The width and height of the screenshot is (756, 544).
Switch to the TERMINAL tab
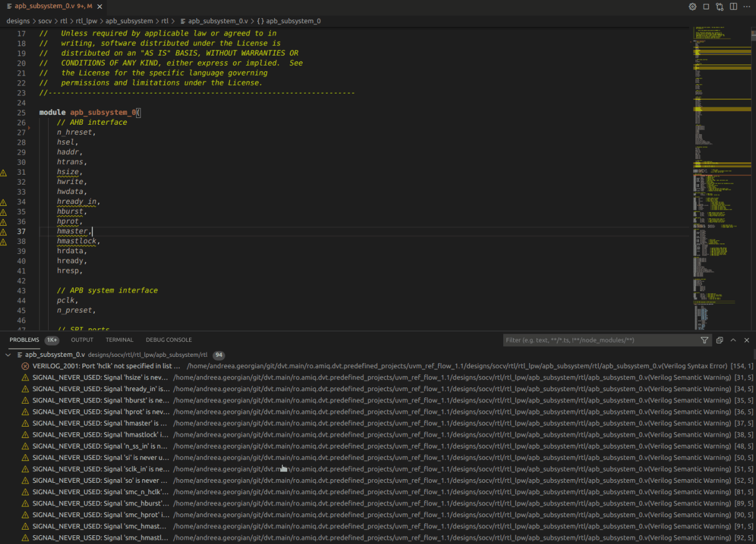[x=119, y=340]
